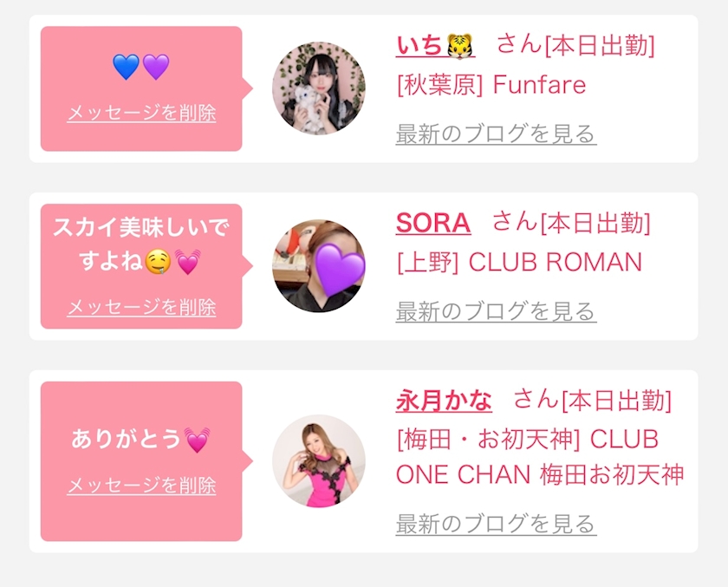The image size is (728, 587).
Task: Open the 永月かな profile name link
Action: click(x=444, y=401)
